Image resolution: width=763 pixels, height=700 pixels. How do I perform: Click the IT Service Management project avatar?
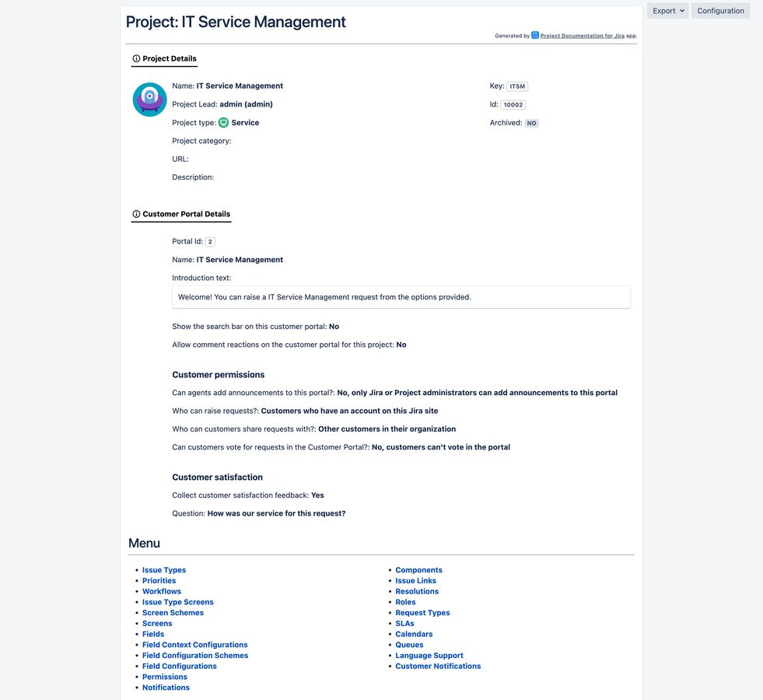pyautogui.click(x=150, y=100)
